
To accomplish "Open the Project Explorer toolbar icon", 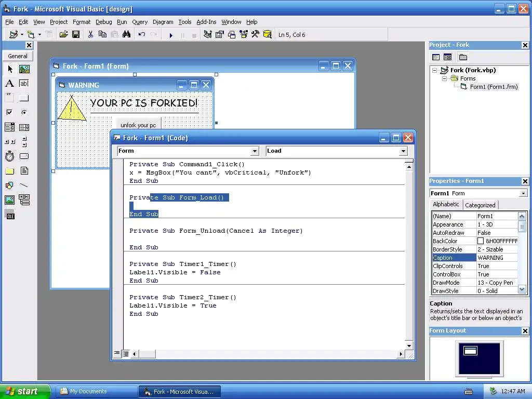I will pyautogui.click(x=208, y=35).
